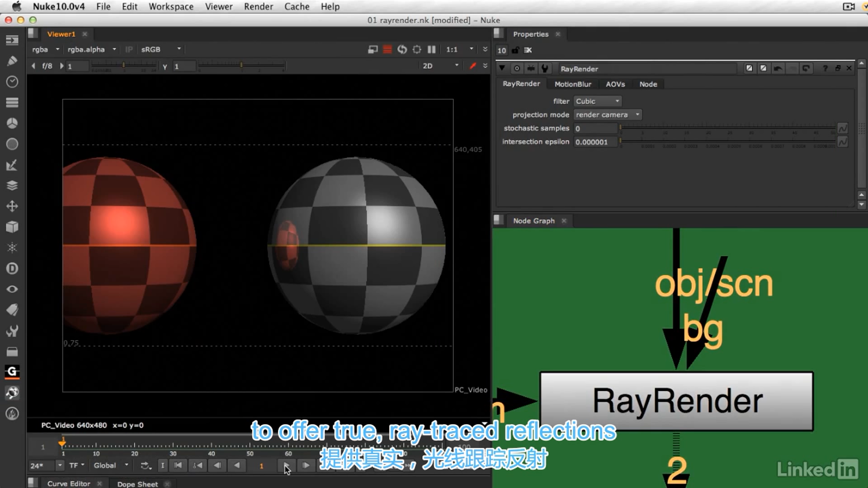Open animation menu for intersection epsilon
Screen dimensions: 868x488
[843, 142]
